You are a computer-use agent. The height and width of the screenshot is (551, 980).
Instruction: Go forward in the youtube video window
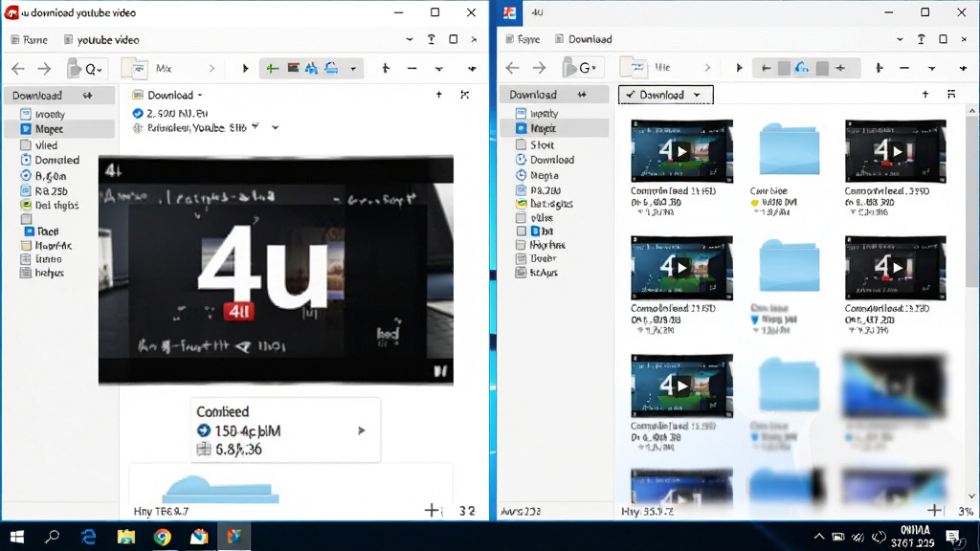44,68
